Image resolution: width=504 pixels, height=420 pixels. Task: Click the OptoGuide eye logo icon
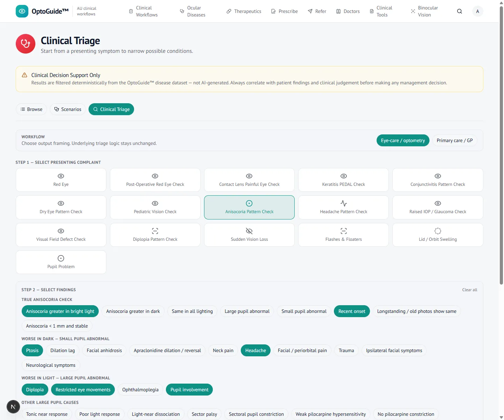[x=22, y=11]
